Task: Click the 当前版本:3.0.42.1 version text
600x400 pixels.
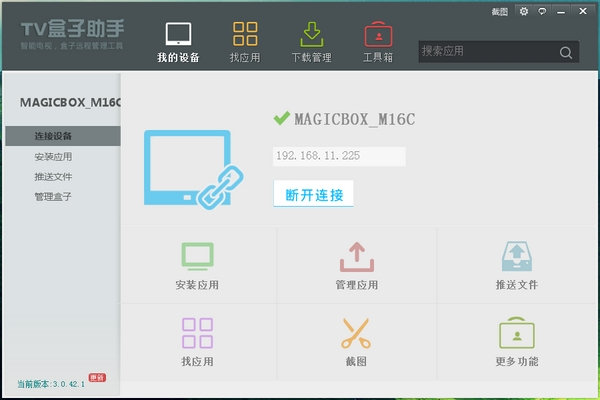Action: [51, 384]
